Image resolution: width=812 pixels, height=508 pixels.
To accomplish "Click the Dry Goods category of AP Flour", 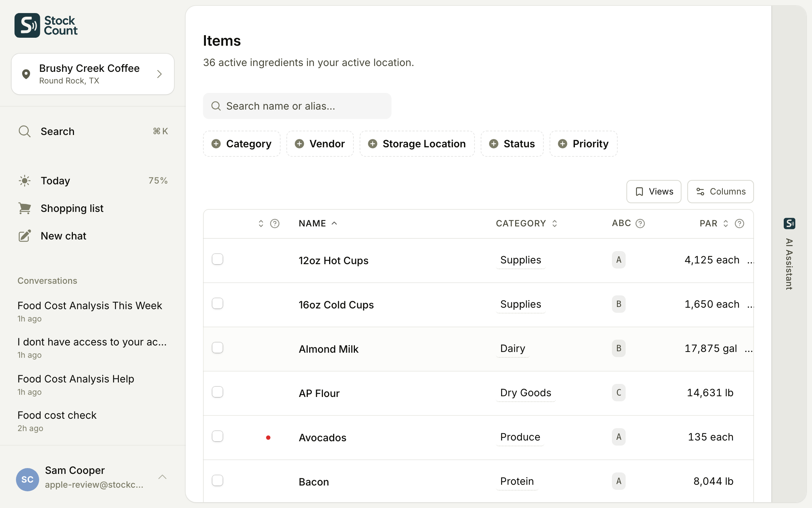I will coord(526,393).
